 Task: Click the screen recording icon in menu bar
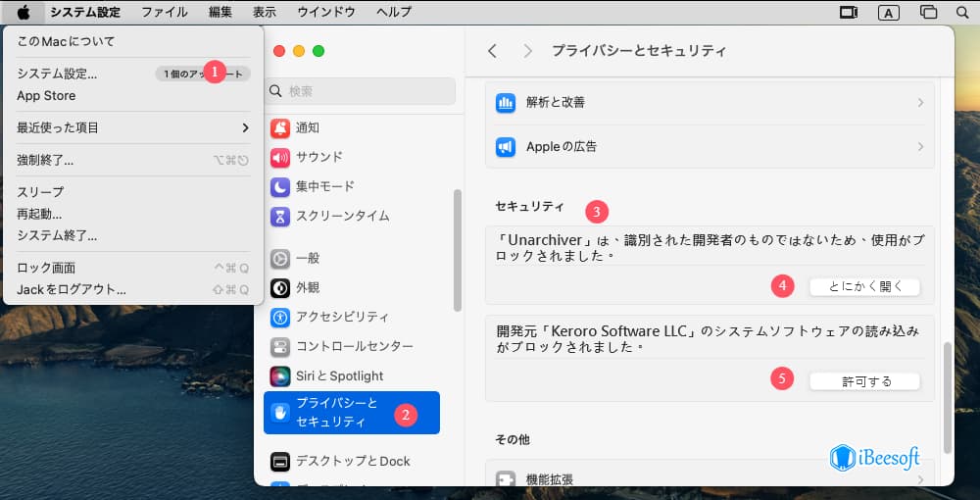pos(848,12)
